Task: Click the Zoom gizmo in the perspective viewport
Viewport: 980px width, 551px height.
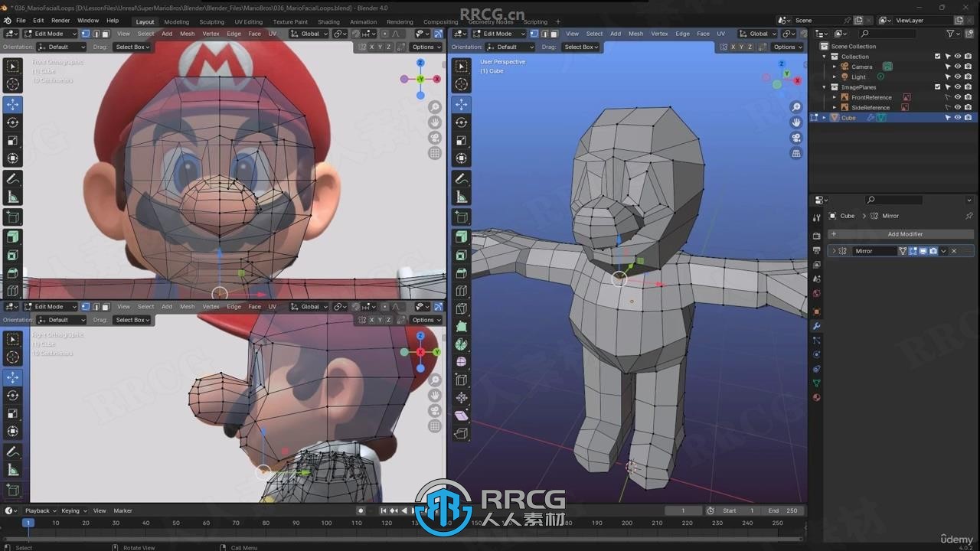Action: click(796, 107)
